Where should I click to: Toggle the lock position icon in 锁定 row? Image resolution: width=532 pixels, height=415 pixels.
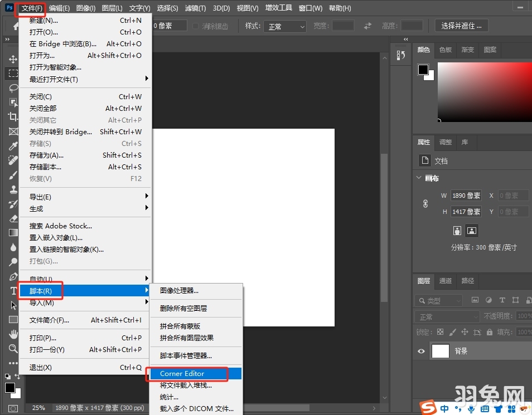[x=465, y=332]
